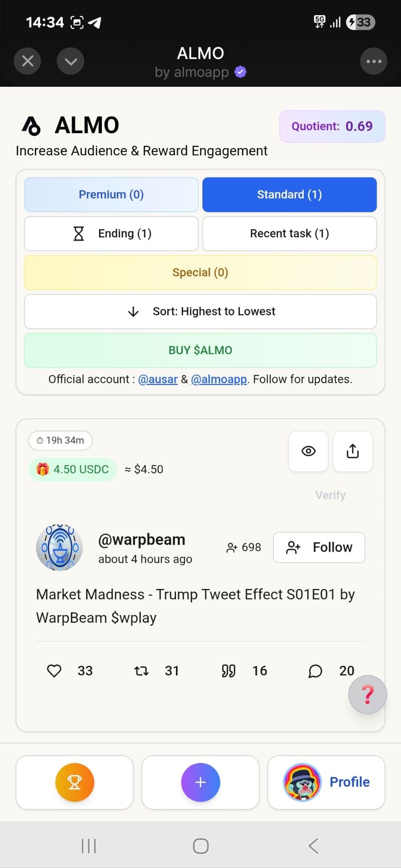401x868 pixels.
Task: Collapse mini app with chevron down
Action: pos(70,61)
